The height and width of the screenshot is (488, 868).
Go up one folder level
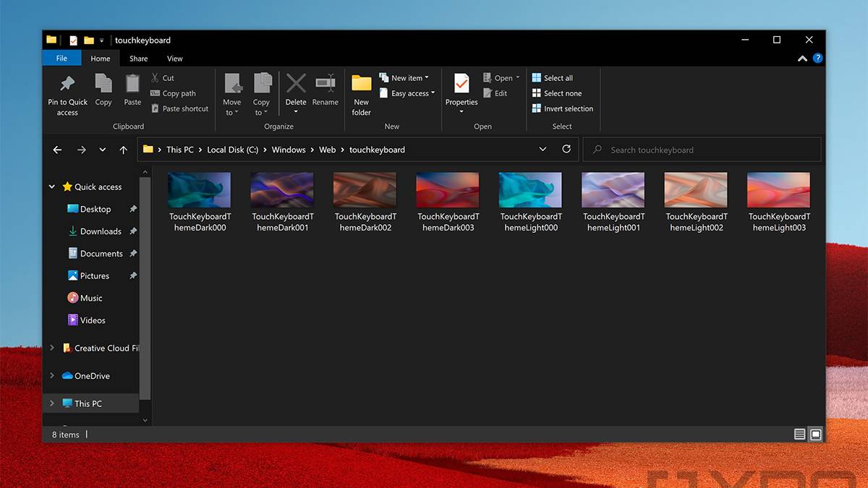click(x=124, y=150)
